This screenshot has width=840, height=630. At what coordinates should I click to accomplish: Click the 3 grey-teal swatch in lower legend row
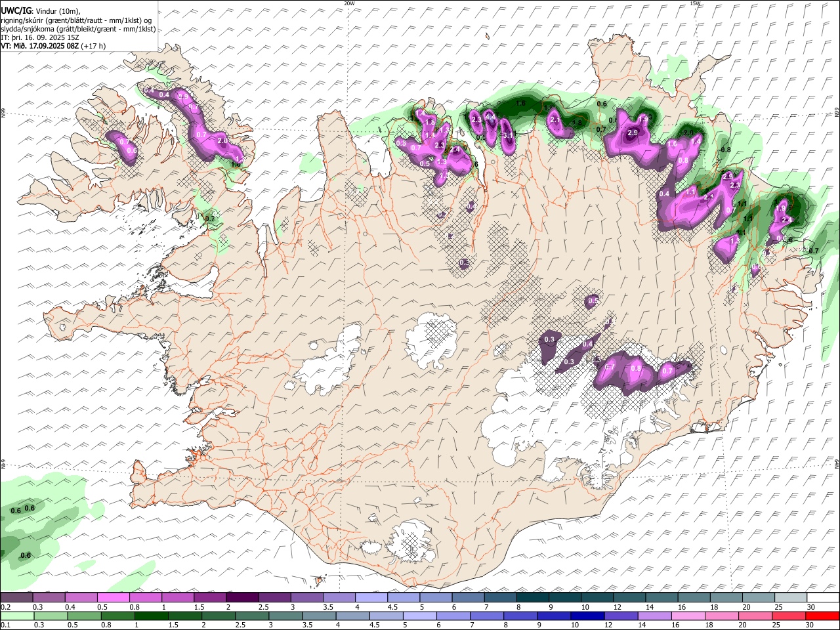(x=285, y=616)
